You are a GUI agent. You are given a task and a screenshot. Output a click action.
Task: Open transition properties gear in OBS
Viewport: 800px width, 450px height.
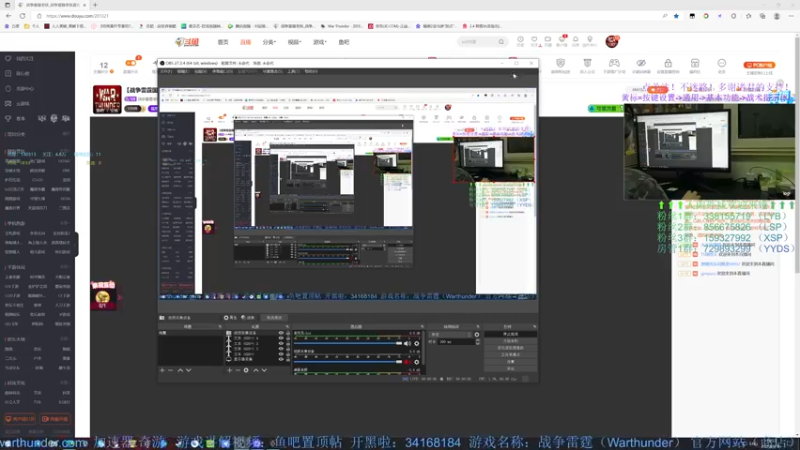(x=477, y=335)
